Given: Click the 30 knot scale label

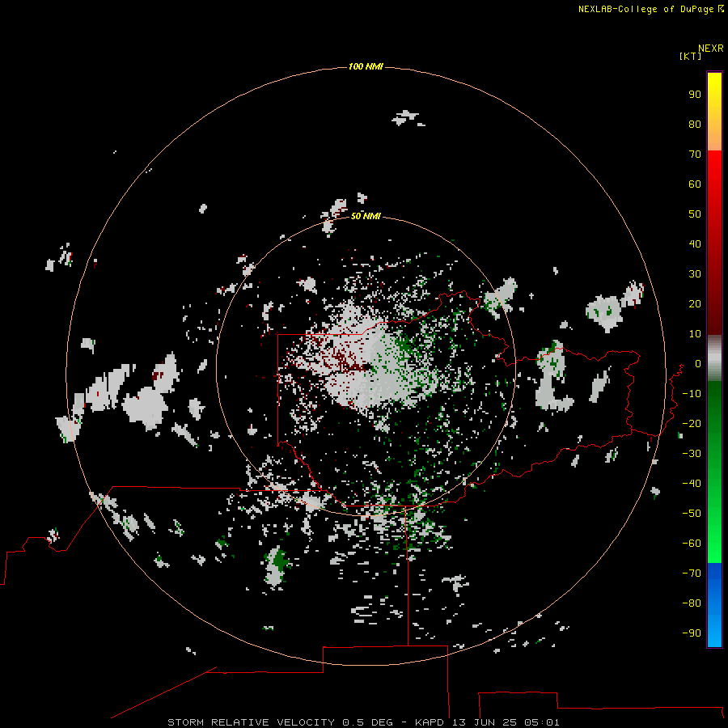Looking at the screenshot, I should tap(695, 274).
